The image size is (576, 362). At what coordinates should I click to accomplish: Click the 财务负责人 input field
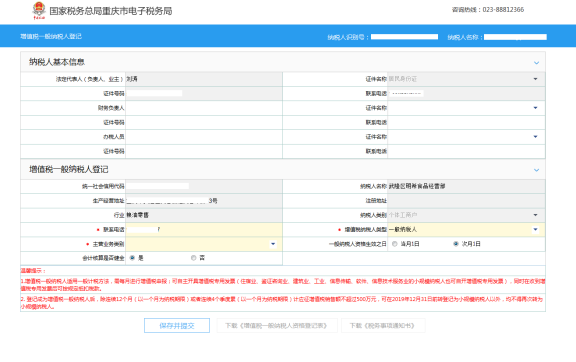tap(204, 108)
